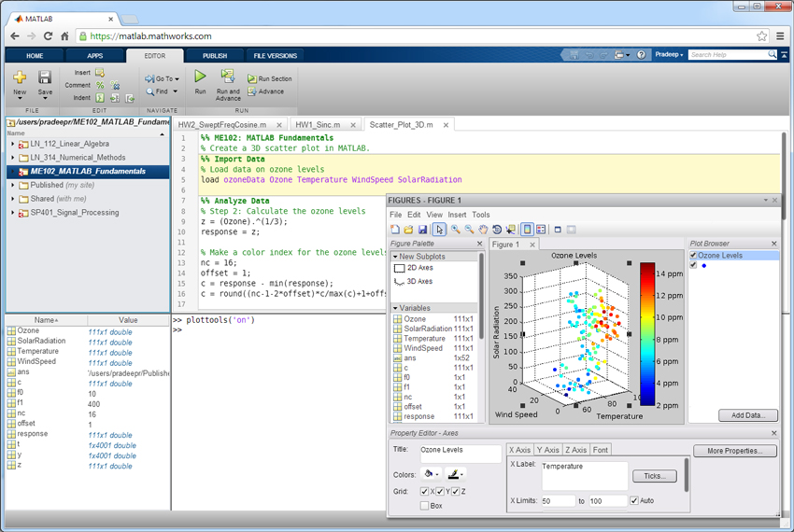Click the Title field containing Ozone Levels

point(460,452)
